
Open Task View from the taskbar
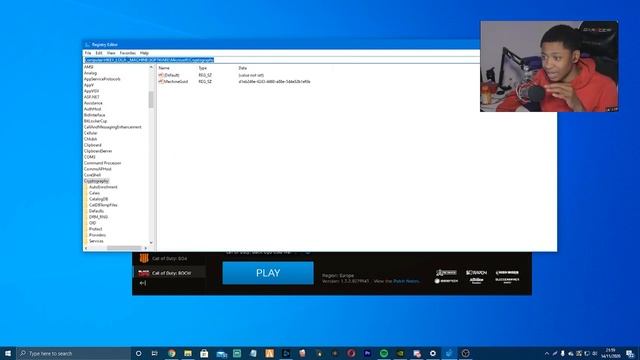(x=155, y=353)
